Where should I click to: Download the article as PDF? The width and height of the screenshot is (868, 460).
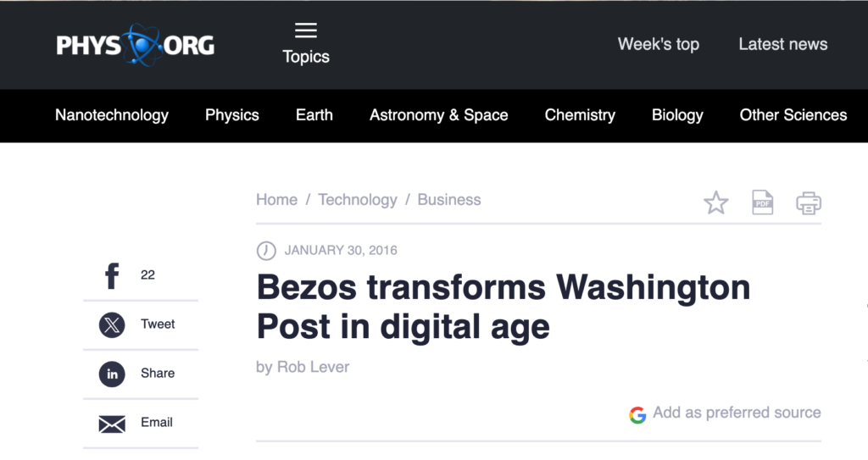tap(763, 202)
